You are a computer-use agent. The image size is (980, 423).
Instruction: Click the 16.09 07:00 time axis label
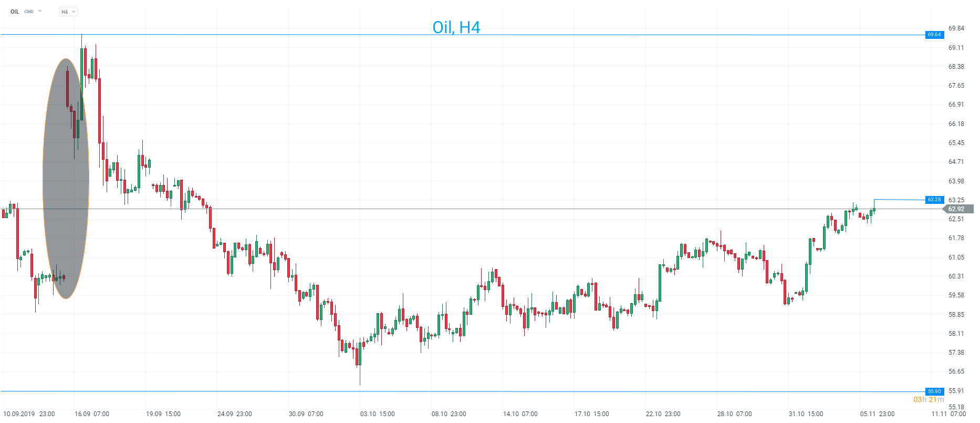(x=92, y=414)
